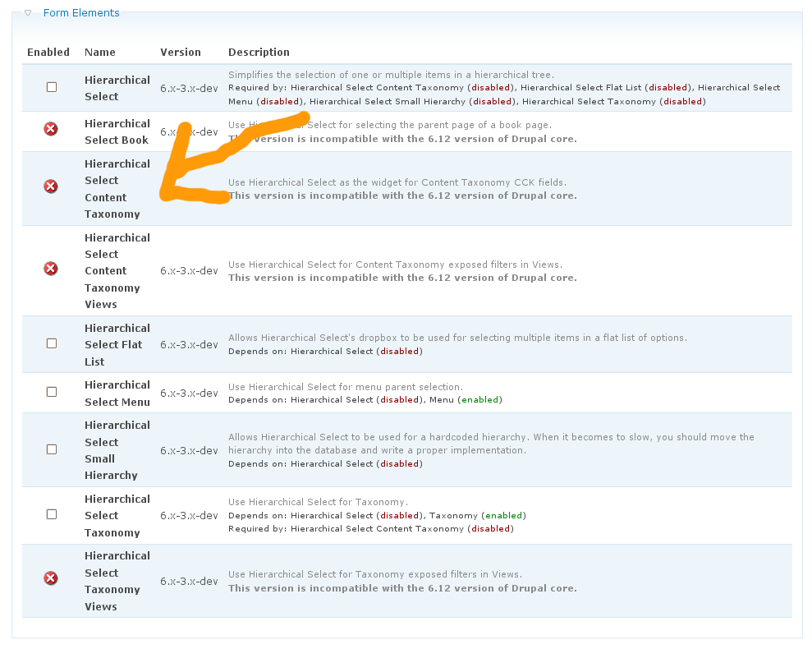Enable Hierarchical Select Flat List checkbox
The image size is (812, 649).
52,343
